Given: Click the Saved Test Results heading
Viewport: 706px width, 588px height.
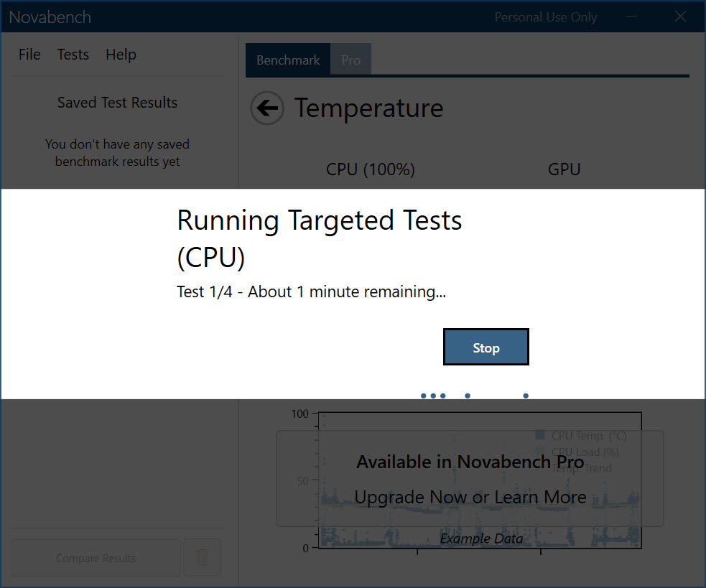Looking at the screenshot, I should (x=117, y=103).
